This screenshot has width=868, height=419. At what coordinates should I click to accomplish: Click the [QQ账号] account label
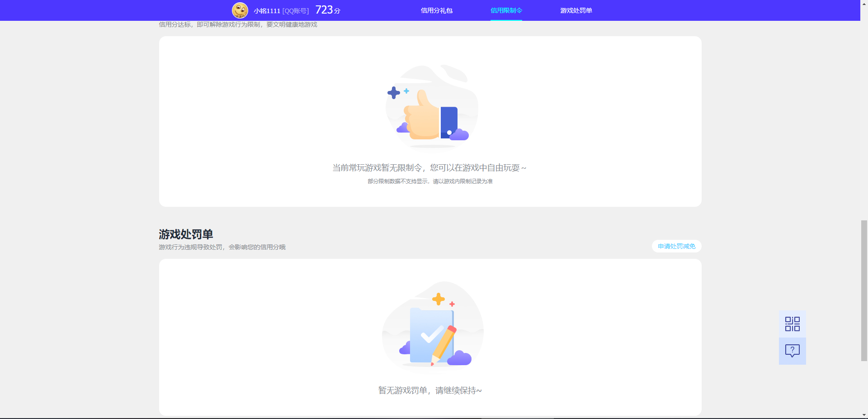point(295,10)
